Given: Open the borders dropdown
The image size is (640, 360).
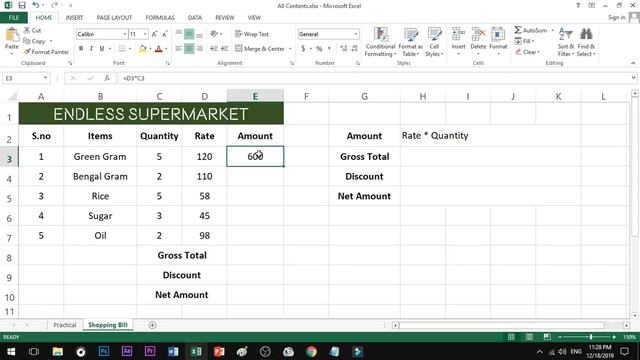Looking at the screenshot, I should point(130,49).
